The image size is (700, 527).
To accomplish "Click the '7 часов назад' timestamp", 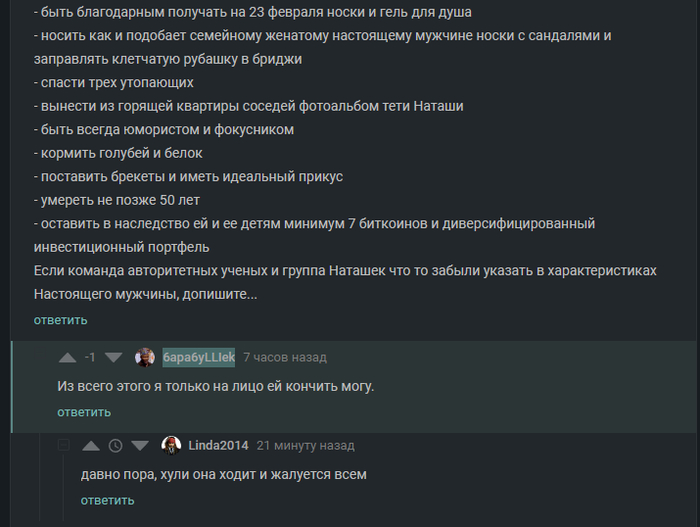I will (x=284, y=357).
